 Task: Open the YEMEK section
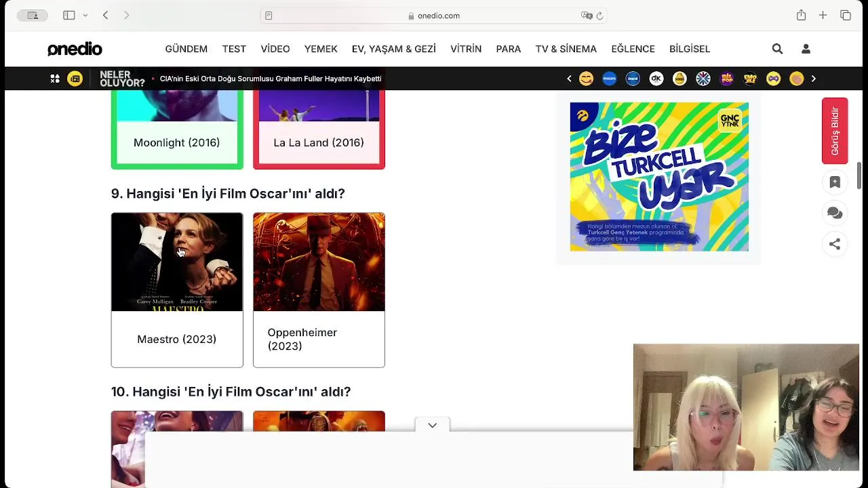[321, 49]
